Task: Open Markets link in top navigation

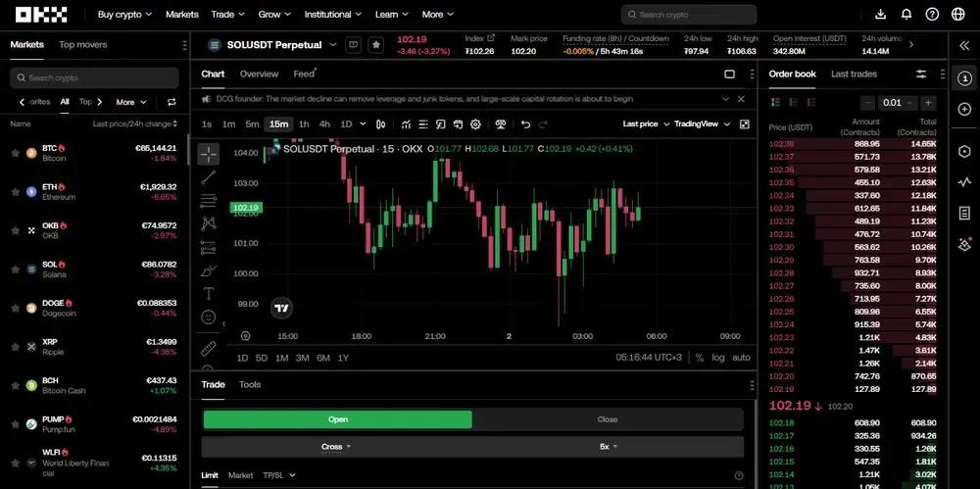Action: tap(182, 15)
